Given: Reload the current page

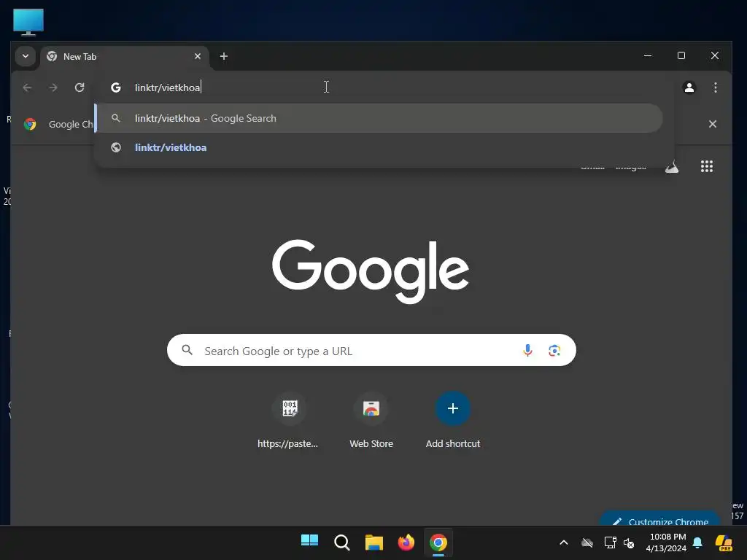Looking at the screenshot, I should point(80,87).
